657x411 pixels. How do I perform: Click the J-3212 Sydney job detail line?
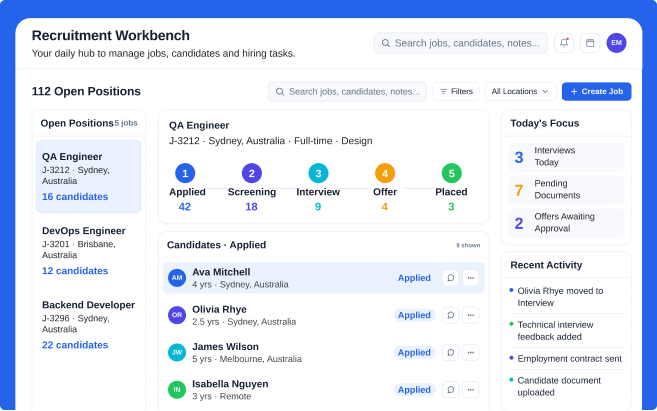(271, 141)
